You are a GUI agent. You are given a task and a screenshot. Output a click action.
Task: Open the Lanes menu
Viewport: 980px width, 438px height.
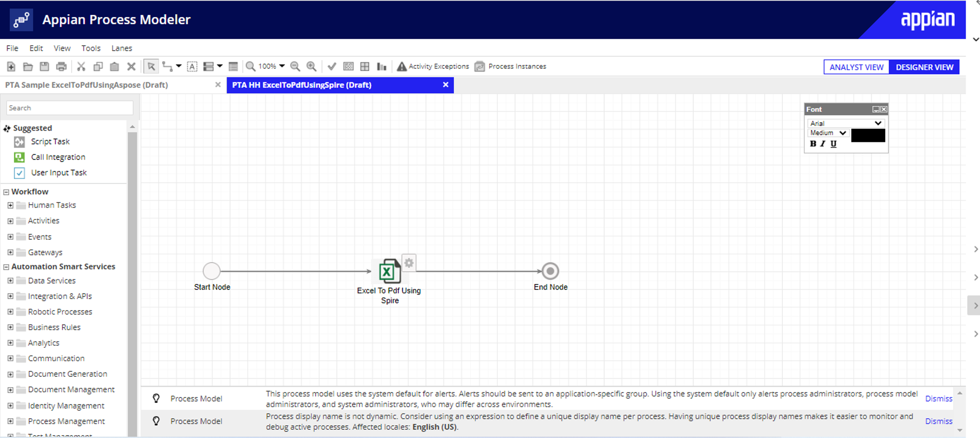(x=122, y=48)
